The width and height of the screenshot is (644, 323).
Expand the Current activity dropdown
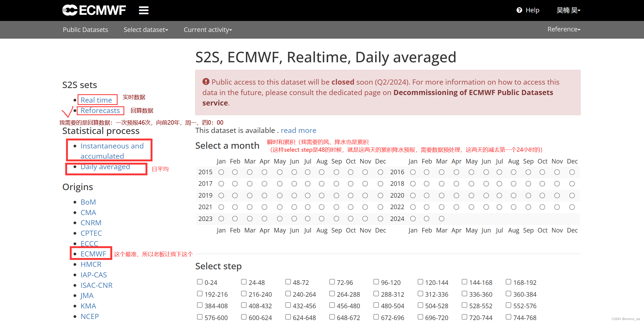coord(208,30)
